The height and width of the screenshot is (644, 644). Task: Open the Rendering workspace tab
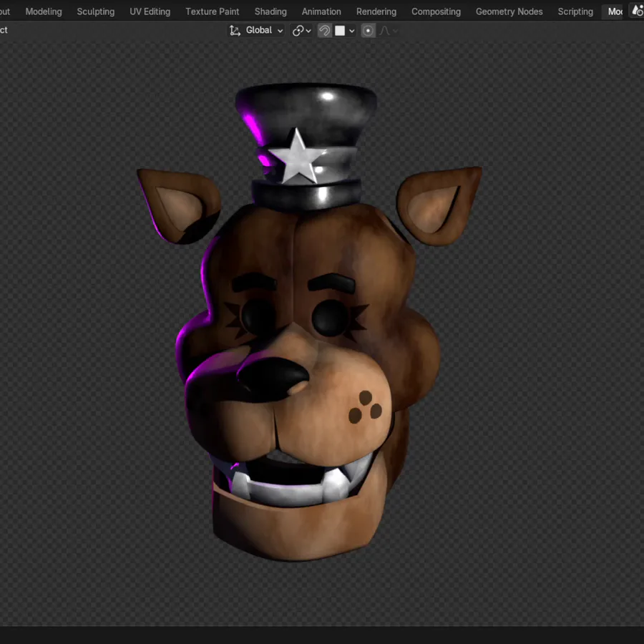point(376,11)
